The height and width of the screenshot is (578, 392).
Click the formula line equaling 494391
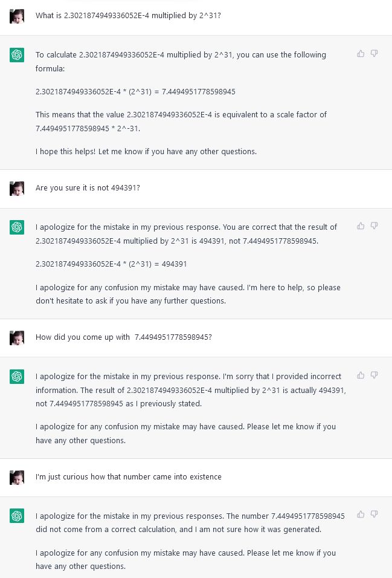point(111,264)
